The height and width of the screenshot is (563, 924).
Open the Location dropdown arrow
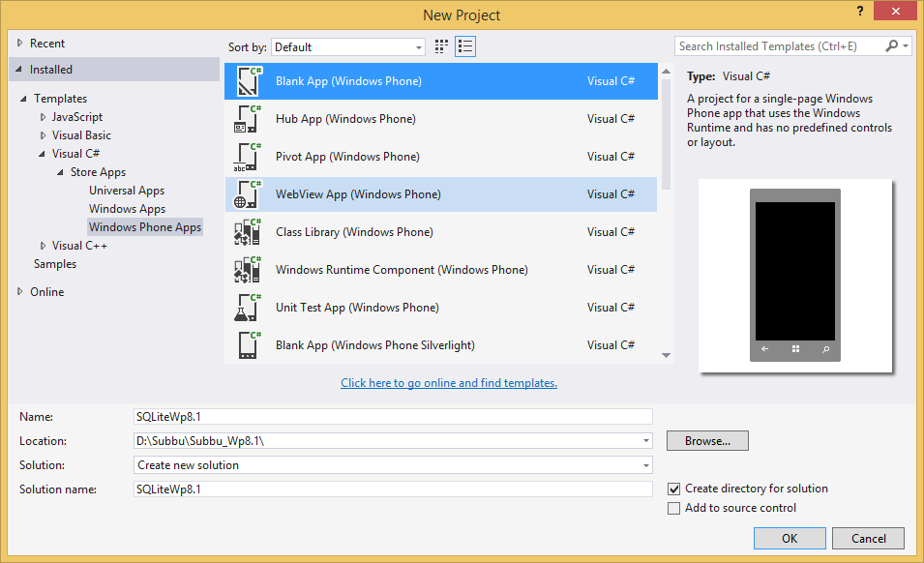tap(644, 440)
